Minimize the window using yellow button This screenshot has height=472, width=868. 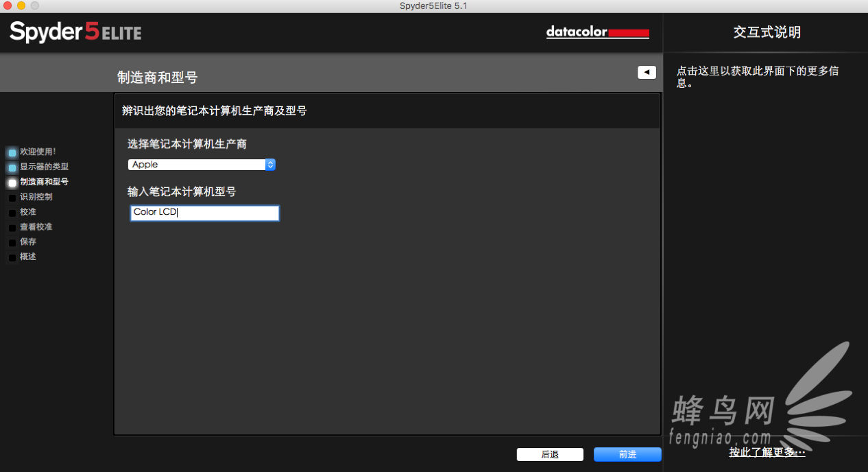(21, 5)
